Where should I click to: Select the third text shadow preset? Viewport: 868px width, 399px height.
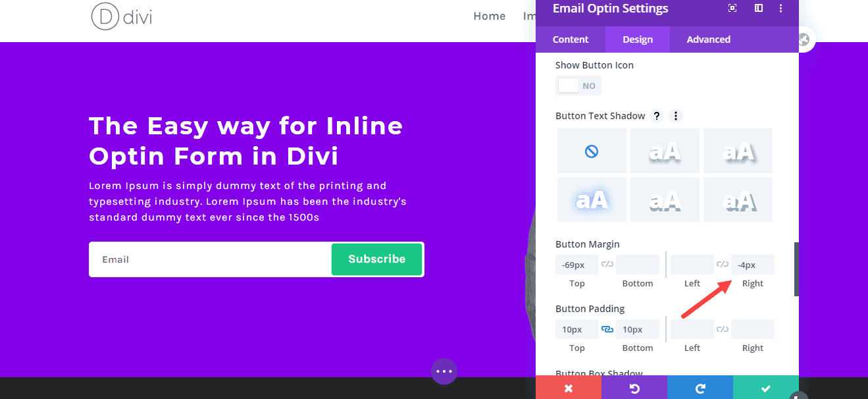[738, 151]
